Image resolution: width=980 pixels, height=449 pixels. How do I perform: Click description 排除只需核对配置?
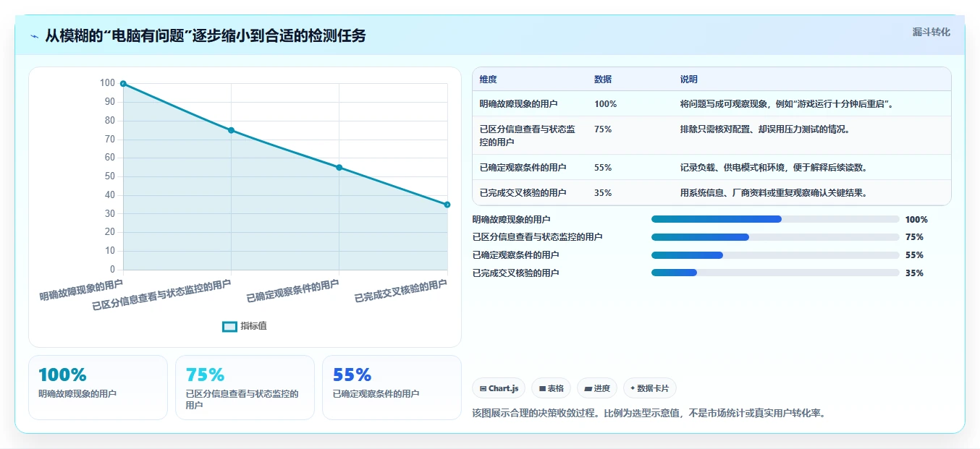click(x=764, y=129)
